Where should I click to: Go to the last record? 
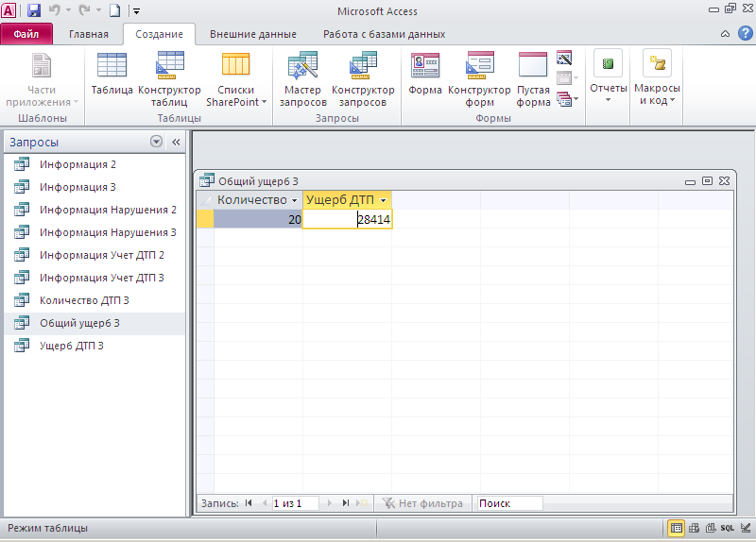coord(345,503)
